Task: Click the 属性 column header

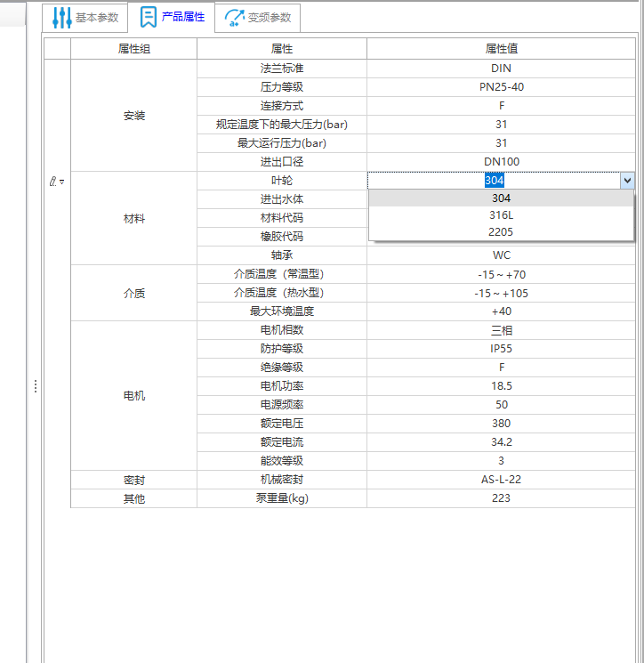Action: 282,49
